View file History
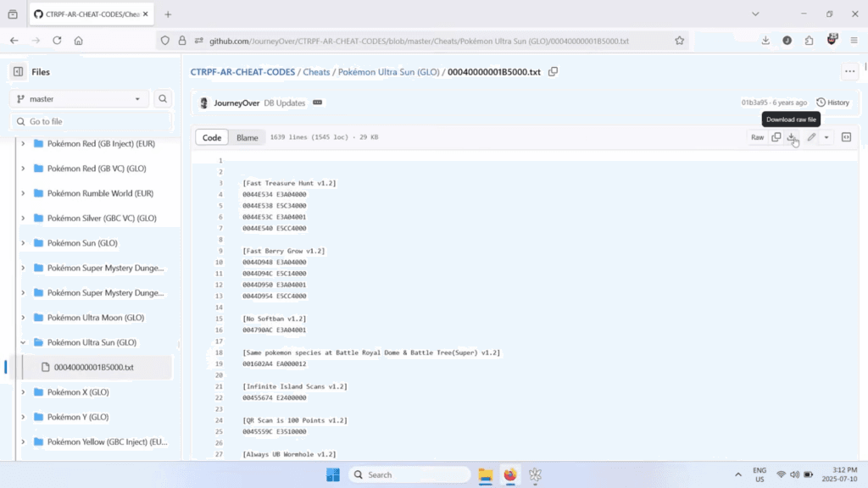This screenshot has width=868, height=488. pyautogui.click(x=833, y=103)
